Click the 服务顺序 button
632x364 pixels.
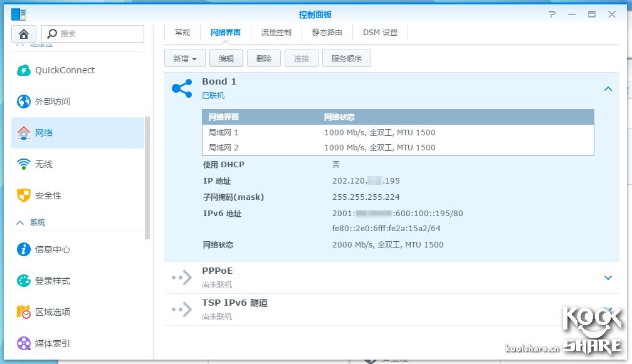(347, 58)
